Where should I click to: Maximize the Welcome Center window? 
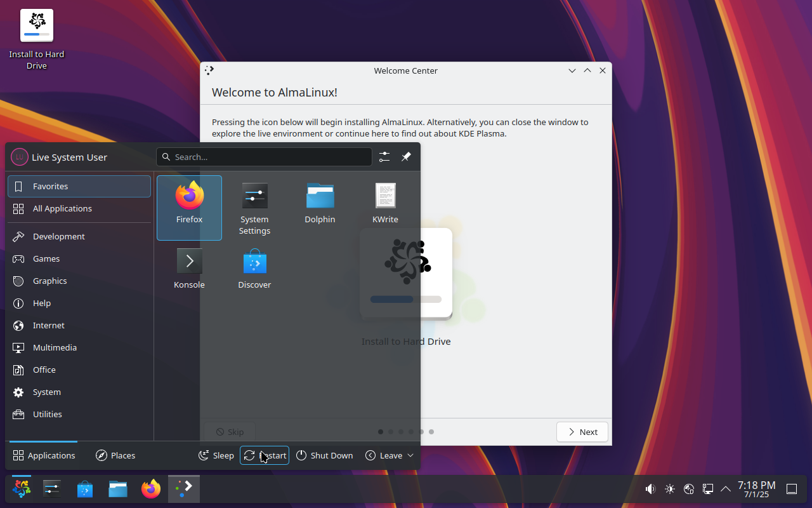(x=587, y=70)
